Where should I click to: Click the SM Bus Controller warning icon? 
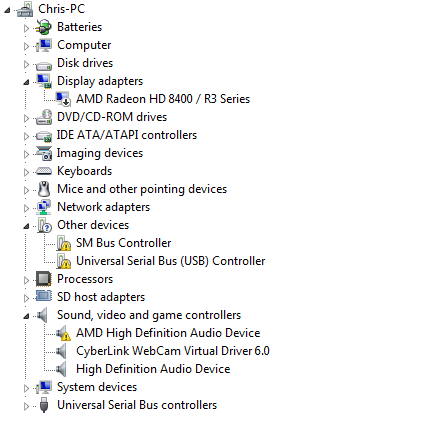tap(63, 243)
